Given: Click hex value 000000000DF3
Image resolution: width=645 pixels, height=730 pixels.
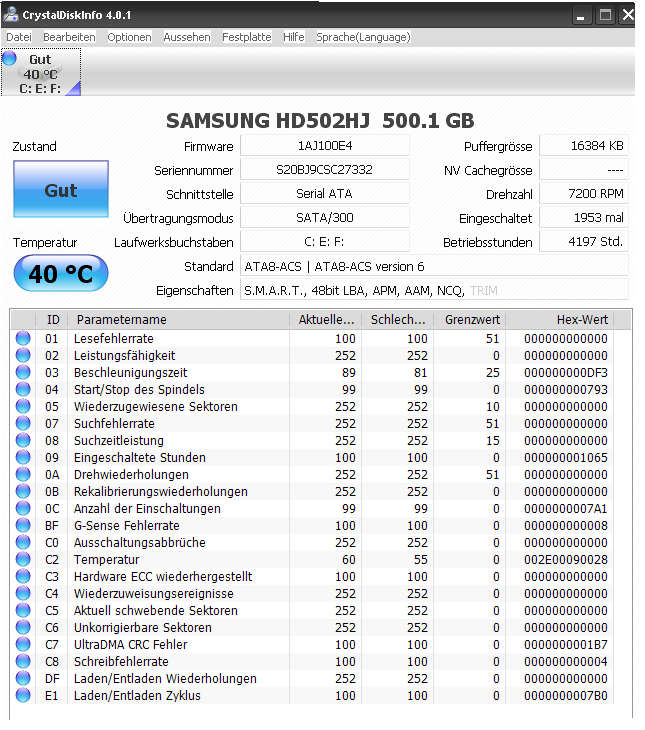Looking at the screenshot, I should (565, 372).
